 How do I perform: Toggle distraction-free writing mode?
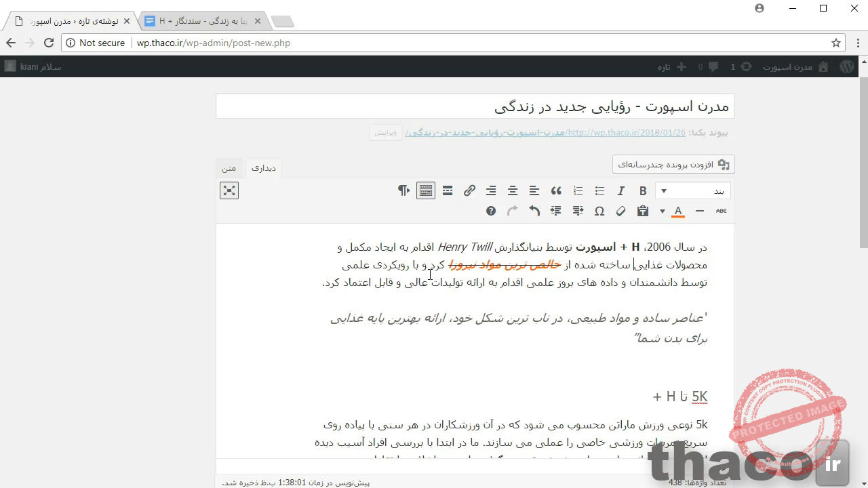pyautogui.click(x=229, y=190)
